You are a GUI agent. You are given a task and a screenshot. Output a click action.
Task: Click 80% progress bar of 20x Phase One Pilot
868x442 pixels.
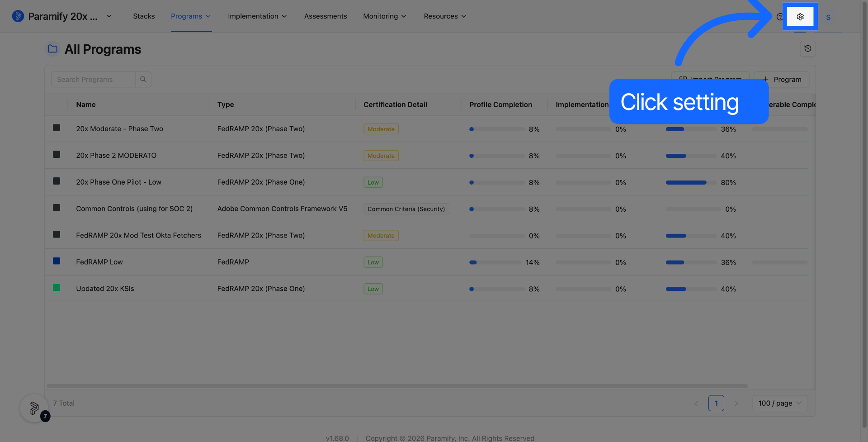[691, 182]
